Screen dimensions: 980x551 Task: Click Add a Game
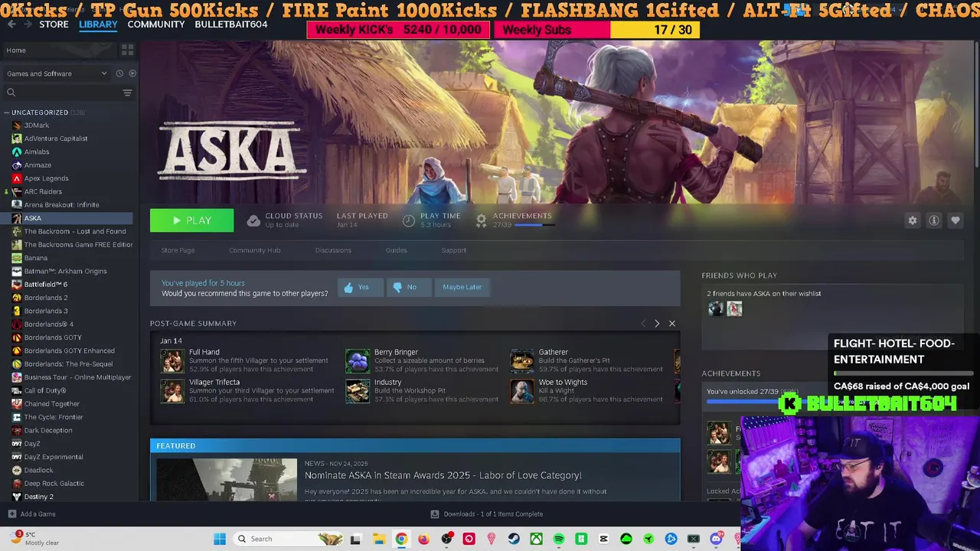point(31,514)
